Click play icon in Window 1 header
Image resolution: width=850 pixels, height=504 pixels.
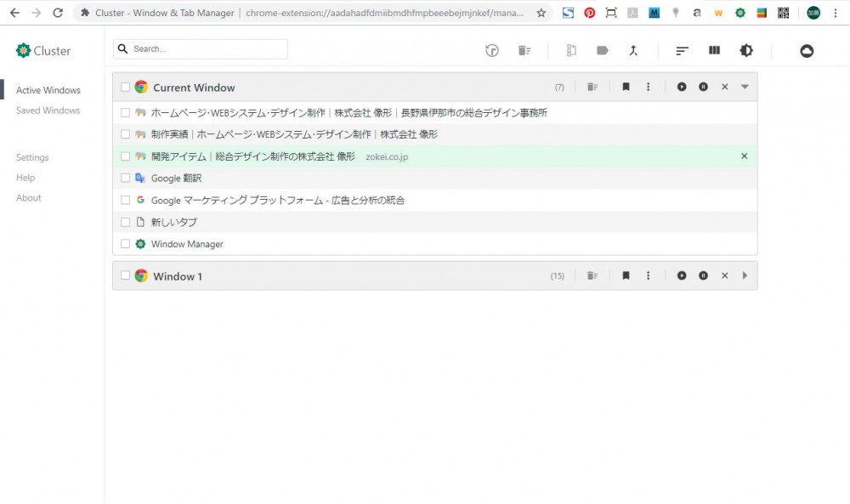(682, 276)
